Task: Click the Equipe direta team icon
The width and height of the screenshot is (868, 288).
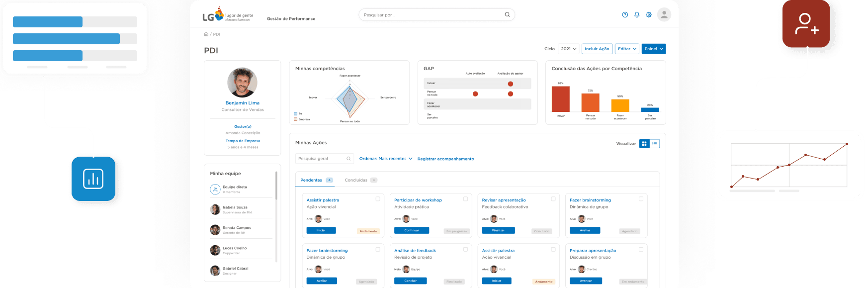Action: (x=215, y=190)
